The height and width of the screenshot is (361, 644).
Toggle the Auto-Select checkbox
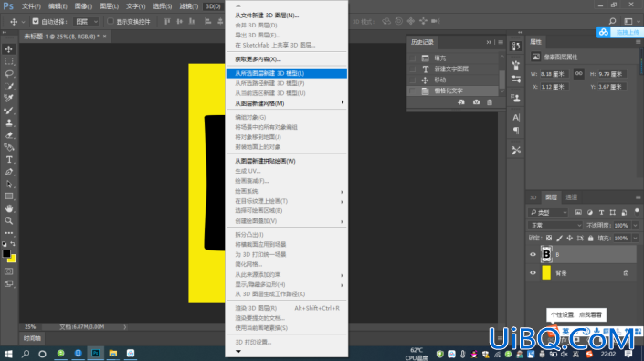click(x=36, y=21)
